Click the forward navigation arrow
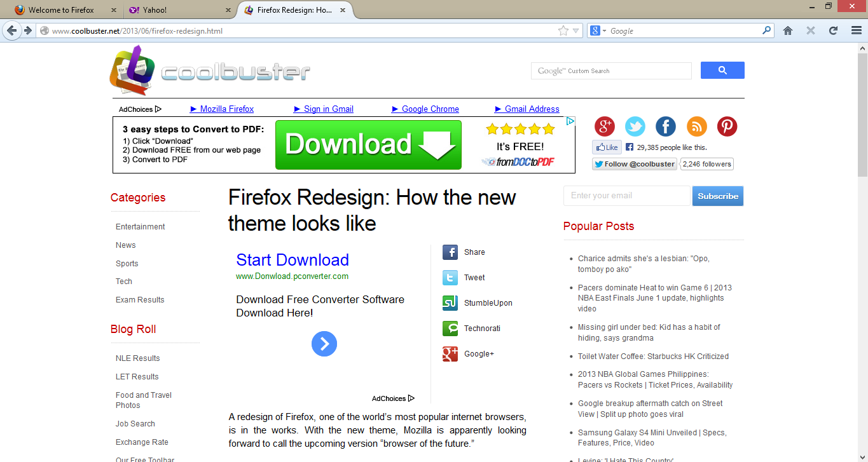This screenshot has height=462, width=868. click(27, 31)
